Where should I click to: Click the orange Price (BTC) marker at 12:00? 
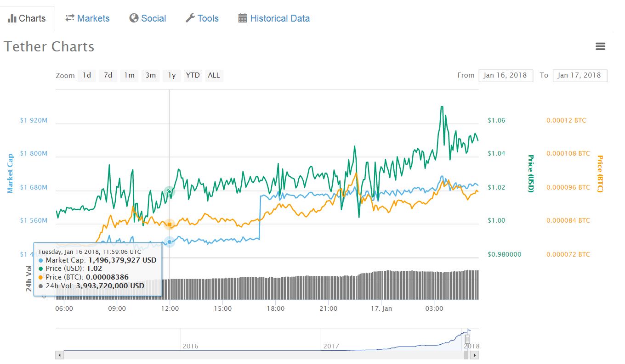click(169, 224)
